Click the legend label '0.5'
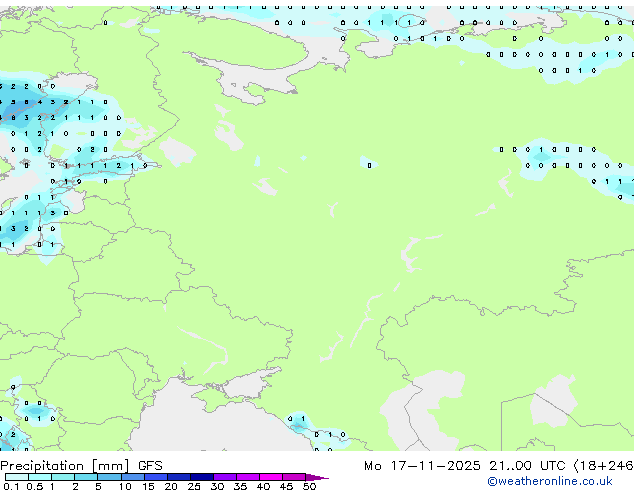Screen dimensions: 634x490 [x=35, y=486]
